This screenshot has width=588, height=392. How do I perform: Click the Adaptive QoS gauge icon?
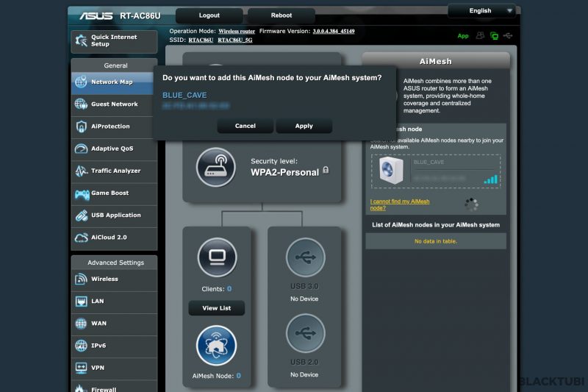[81, 149]
